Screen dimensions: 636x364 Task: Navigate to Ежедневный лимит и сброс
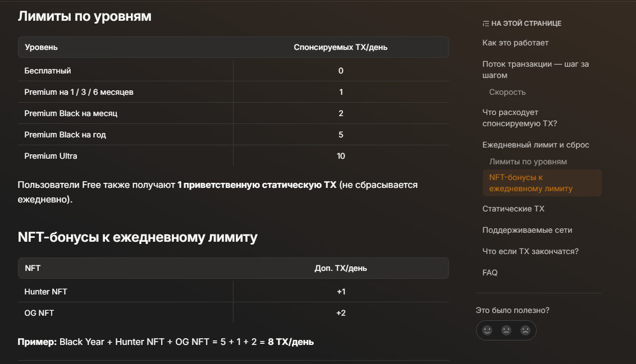coord(536,145)
